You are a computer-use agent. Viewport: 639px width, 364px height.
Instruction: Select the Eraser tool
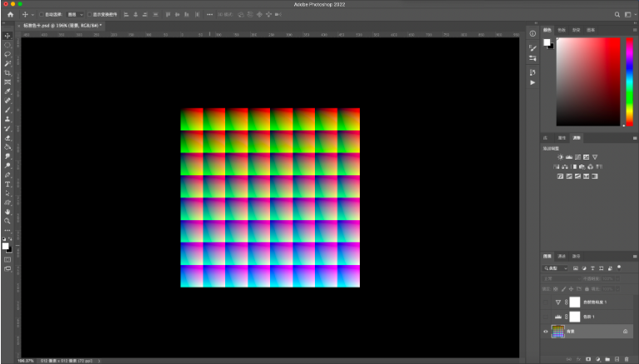tap(7, 138)
